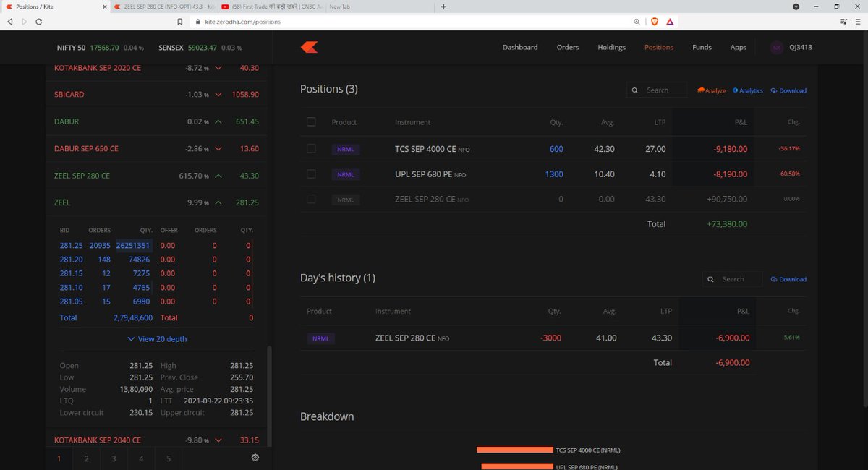
Task: Click the TCS SEP 4000 CE breakdown bar
Action: tap(515, 450)
